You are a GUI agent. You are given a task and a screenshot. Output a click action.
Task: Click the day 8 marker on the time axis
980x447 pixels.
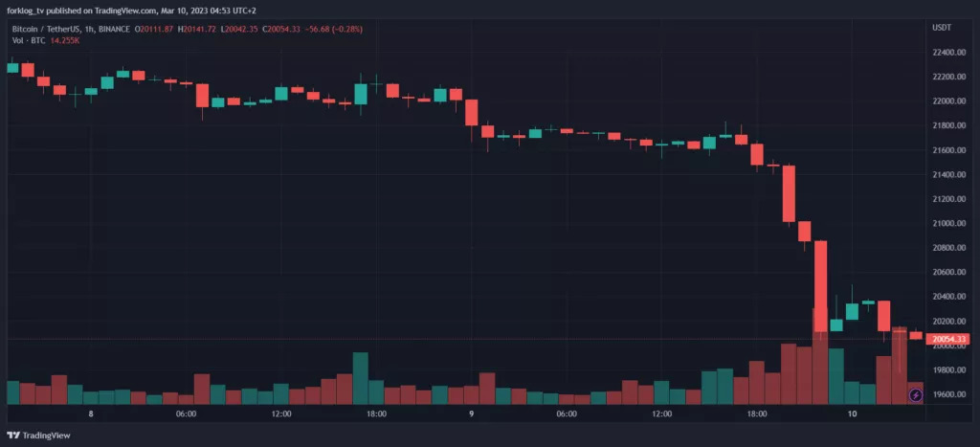tap(91, 414)
